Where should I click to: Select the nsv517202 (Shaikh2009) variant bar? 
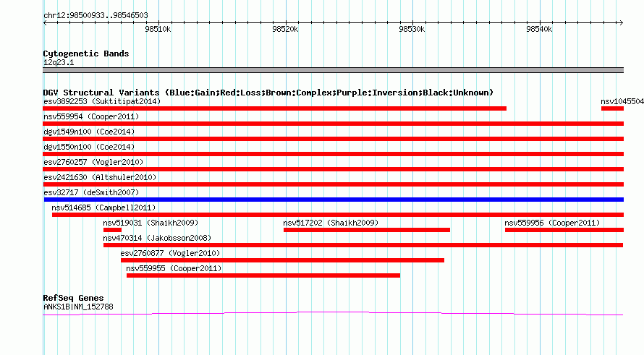pos(367,230)
